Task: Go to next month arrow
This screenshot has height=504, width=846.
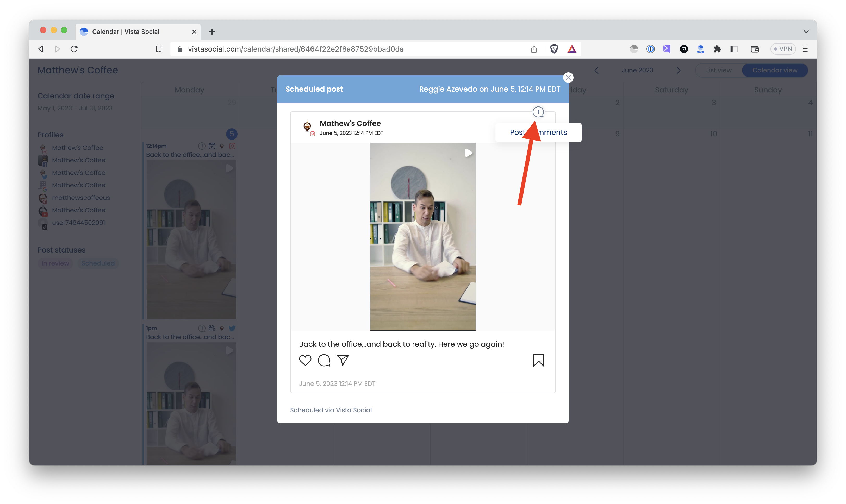Action: (x=678, y=70)
